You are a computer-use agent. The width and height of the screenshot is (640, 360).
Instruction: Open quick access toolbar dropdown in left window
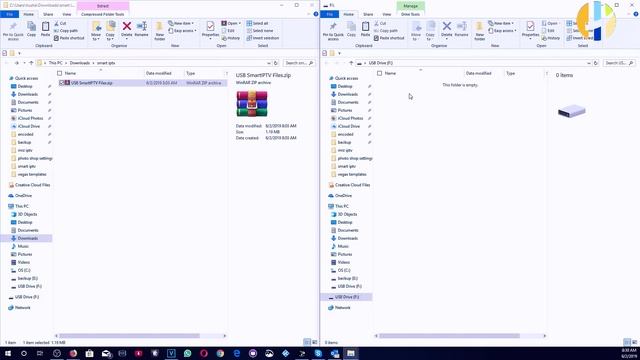click(x=19, y=53)
